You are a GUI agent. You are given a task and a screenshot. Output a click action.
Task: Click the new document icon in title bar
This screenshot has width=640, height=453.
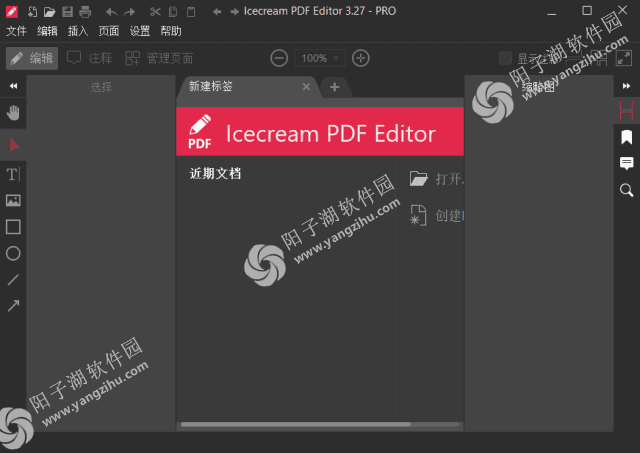click(32, 11)
